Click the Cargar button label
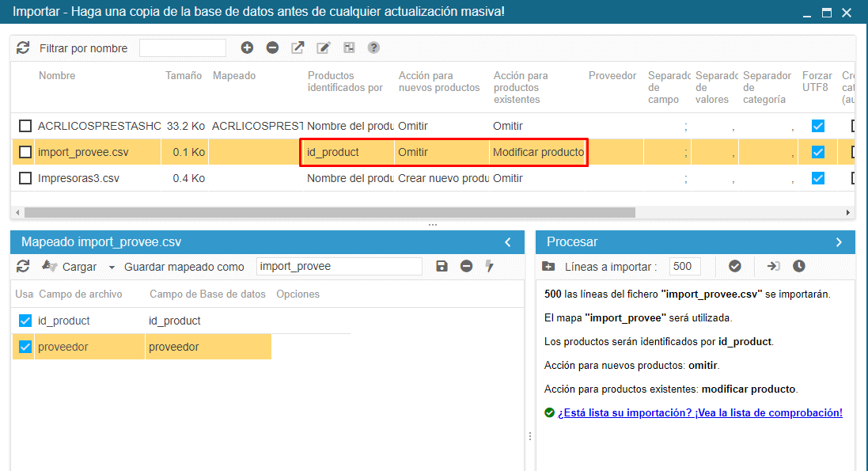The width and height of the screenshot is (868, 471). tap(79, 267)
